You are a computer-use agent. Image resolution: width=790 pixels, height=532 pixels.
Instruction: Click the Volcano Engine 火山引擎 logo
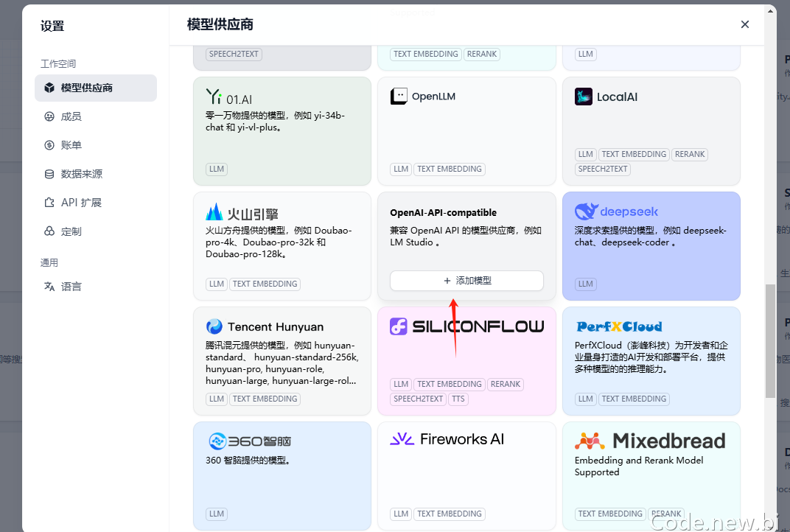(214, 212)
